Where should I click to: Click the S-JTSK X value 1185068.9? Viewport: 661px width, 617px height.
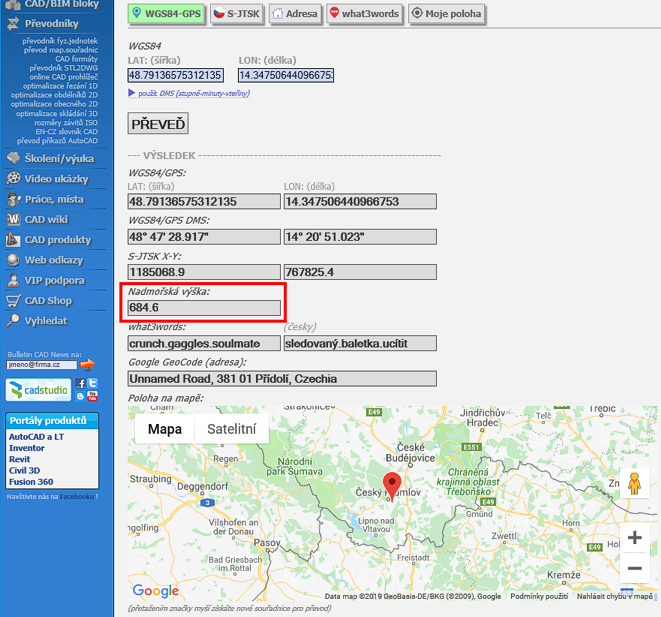(204, 272)
